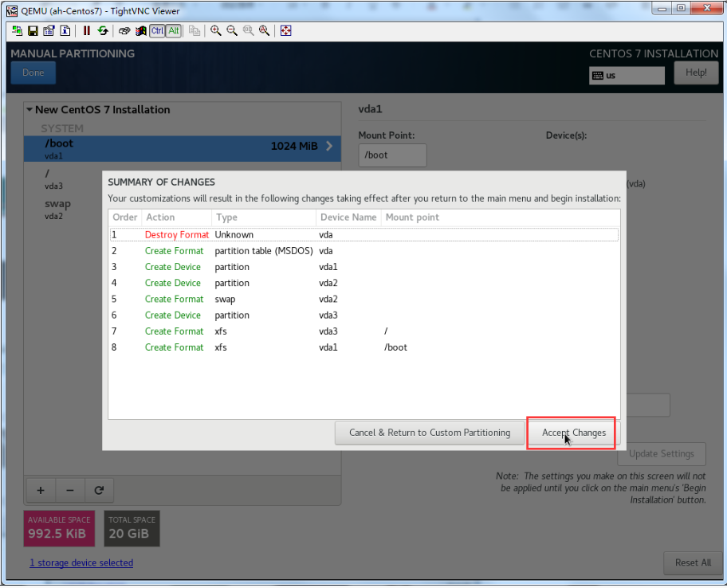Click the Zoom In magnifier icon
Image resolution: width=727 pixels, height=588 pixels.
coord(216,31)
